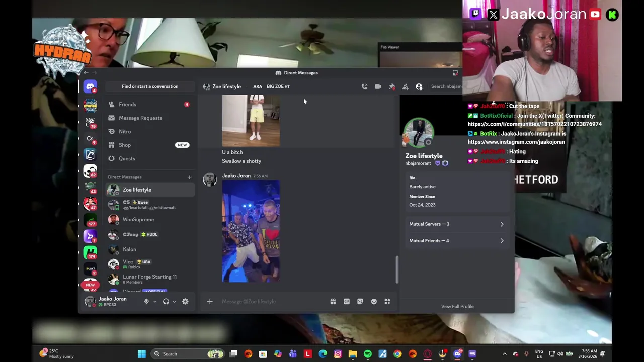Create a new DM with plus icon
Viewport: 644px width, 362px height.
coord(189,177)
